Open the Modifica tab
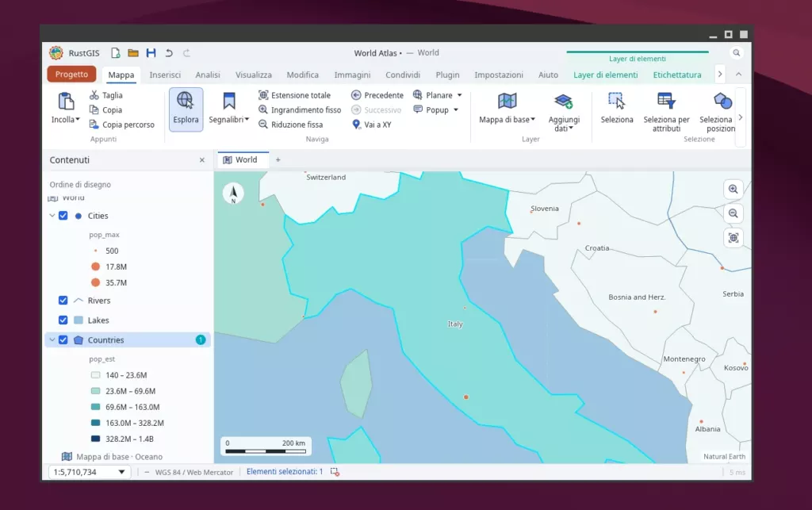Viewport: 812px width, 510px height. point(302,75)
